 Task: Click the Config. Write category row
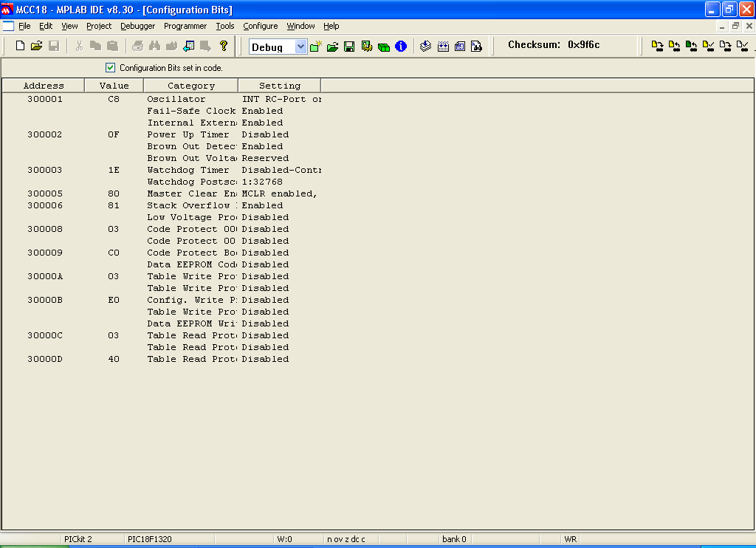click(192, 300)
